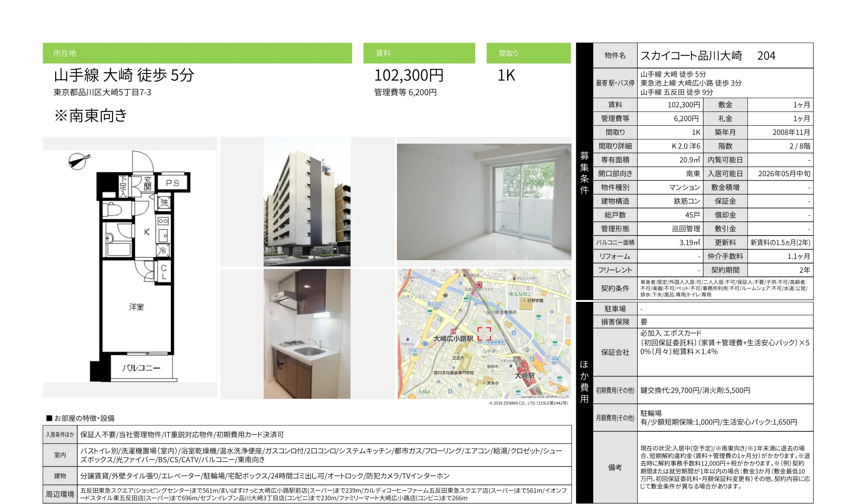Open the kitchen photo thumbnail
Screen dimensions: 859x504
pyautogui.click(x=307, y=333)
